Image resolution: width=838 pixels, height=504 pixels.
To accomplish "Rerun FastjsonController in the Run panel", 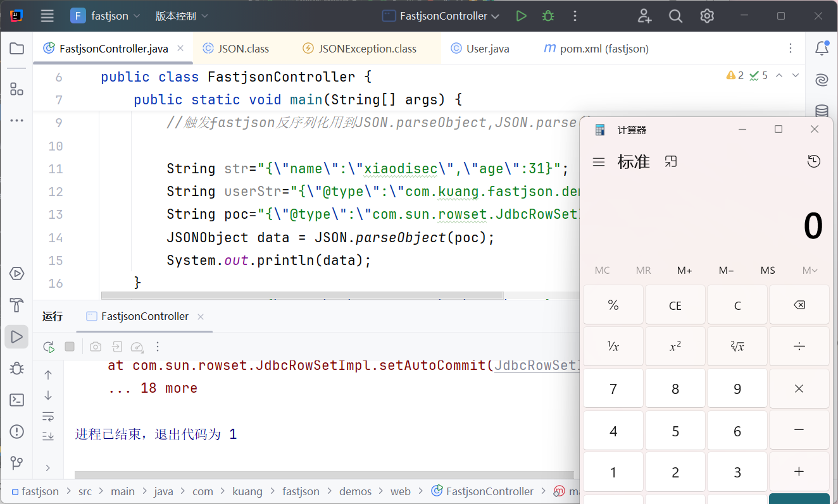I will pos(49,347).
